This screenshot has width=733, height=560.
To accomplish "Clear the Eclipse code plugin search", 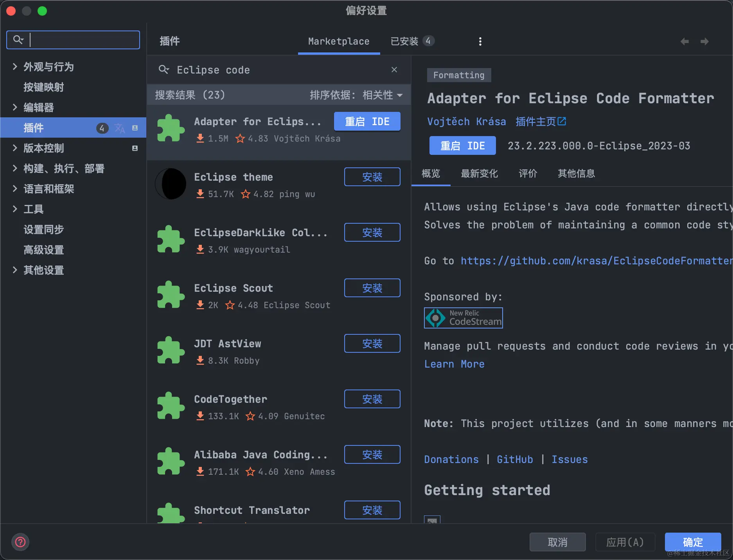I will 394,70.
